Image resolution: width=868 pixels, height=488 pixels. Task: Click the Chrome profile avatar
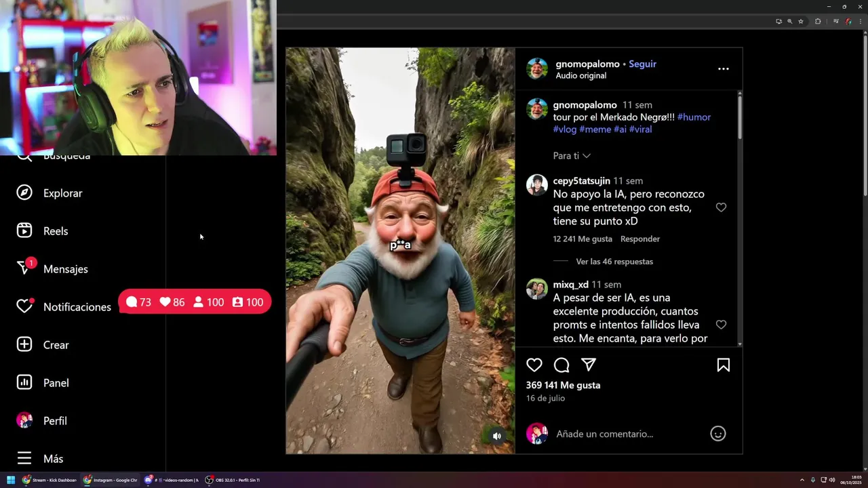click(848, 22)
